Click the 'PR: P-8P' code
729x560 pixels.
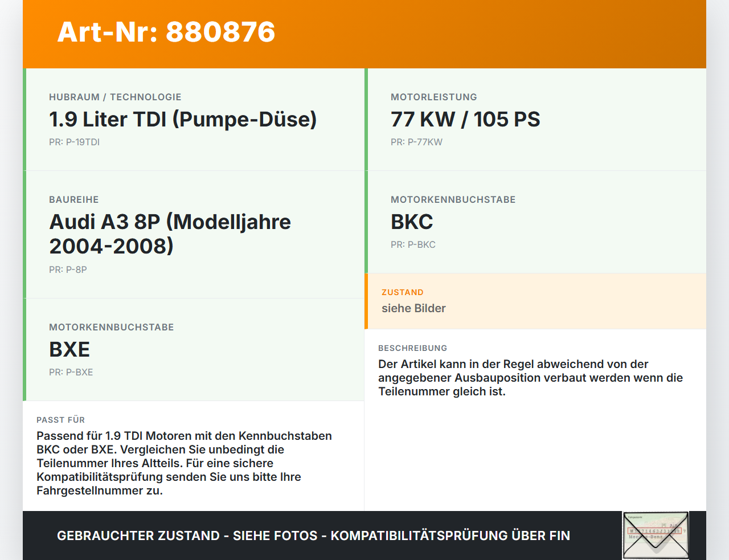click(68, 269)
